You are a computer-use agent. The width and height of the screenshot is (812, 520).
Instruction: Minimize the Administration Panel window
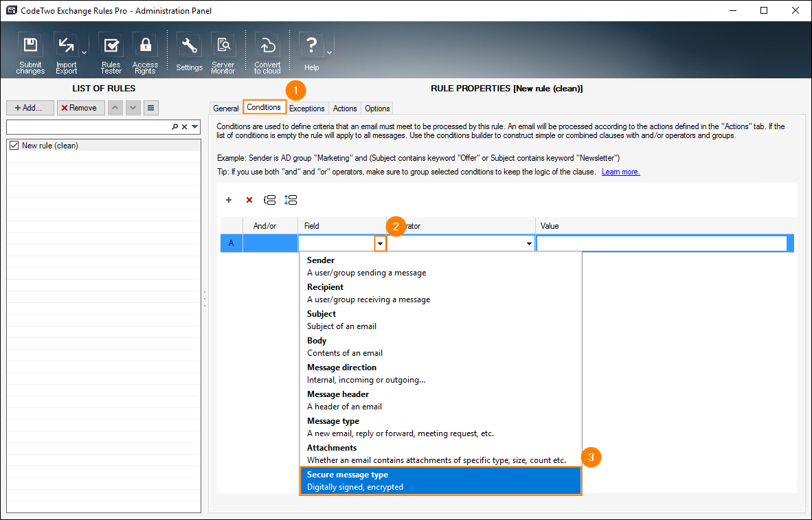733,10
